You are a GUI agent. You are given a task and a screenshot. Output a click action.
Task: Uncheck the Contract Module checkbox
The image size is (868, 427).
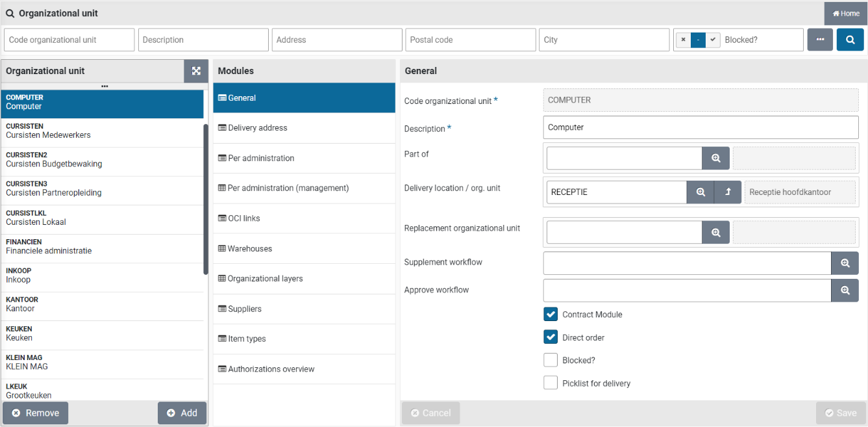(x=551, y=315)
